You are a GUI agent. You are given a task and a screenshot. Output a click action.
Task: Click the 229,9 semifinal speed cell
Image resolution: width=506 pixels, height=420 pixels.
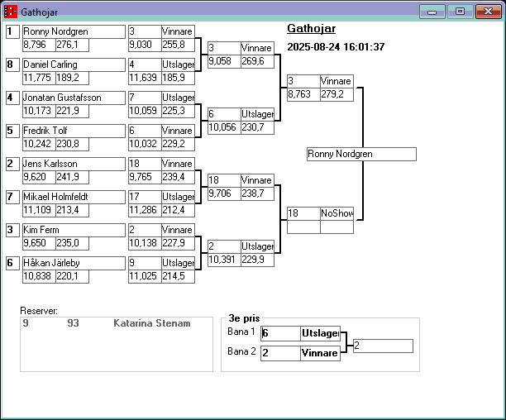tap(257, 260)
